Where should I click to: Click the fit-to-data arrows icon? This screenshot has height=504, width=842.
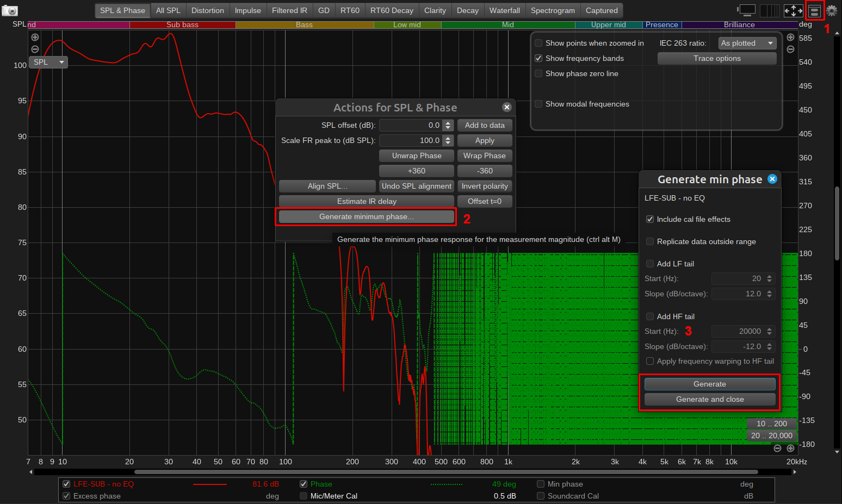click(793, 10)
